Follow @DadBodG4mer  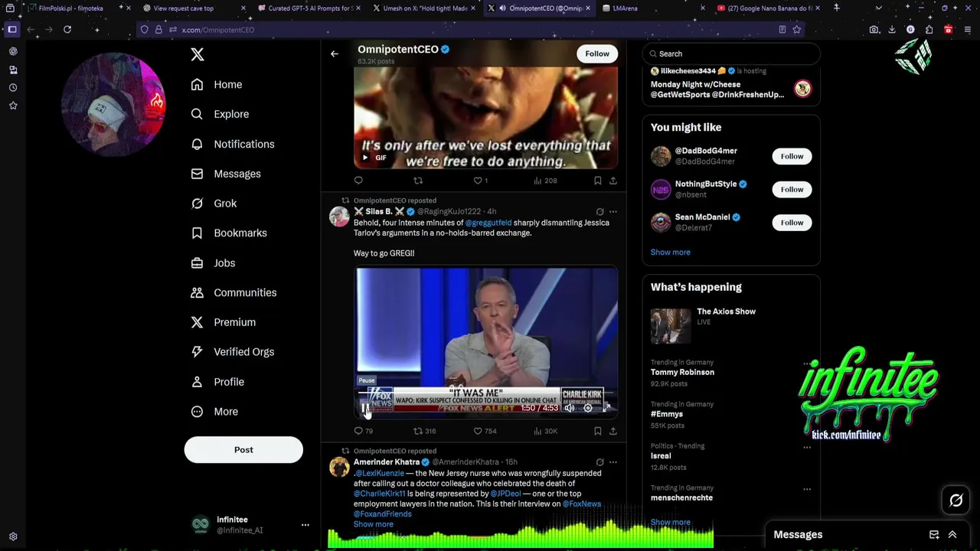point(792,156)
